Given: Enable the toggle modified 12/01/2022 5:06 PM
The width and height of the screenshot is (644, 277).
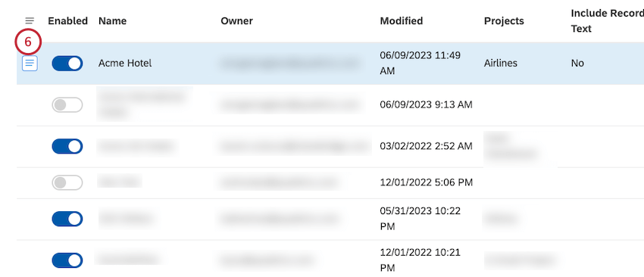Looking at the screenshot, I should [67, 182].
